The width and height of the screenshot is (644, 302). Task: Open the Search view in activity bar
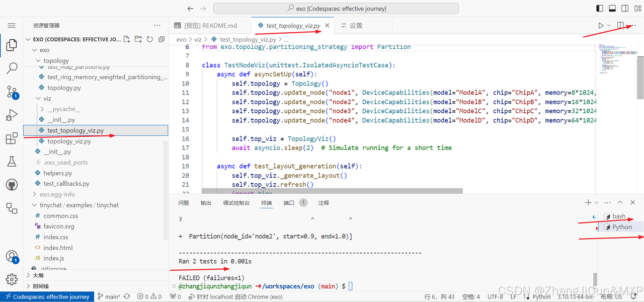(x=12, y=68)
